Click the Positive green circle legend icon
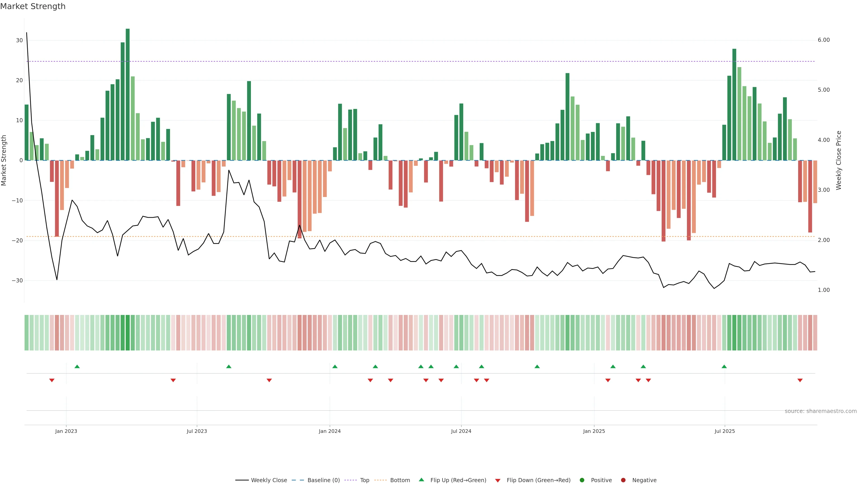This screenshot has width=868, height=488. [x=582, y=480]
